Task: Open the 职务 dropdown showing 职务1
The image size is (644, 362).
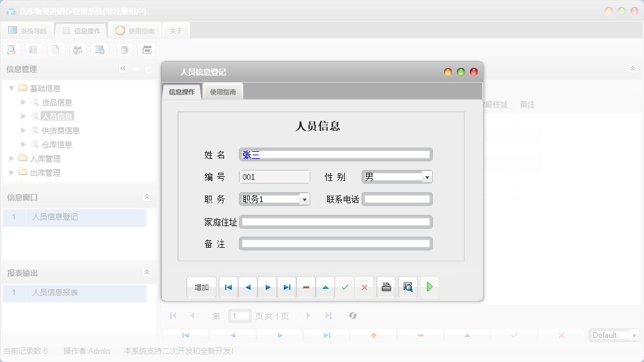Action: point(304,199)
